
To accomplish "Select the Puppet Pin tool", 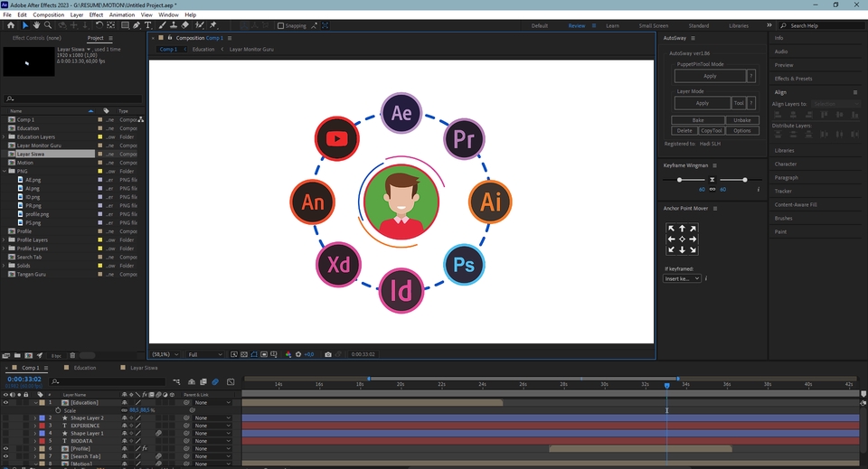I will [x=213, y=25].
